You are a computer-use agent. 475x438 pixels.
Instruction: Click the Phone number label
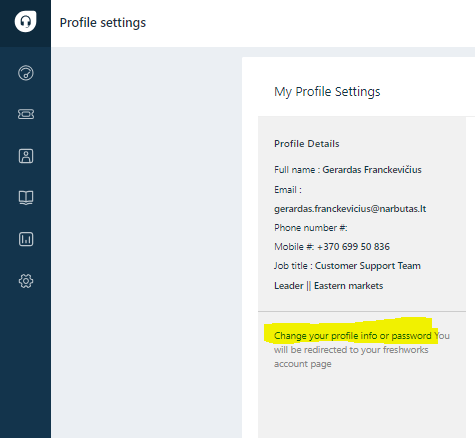[311, 228]
